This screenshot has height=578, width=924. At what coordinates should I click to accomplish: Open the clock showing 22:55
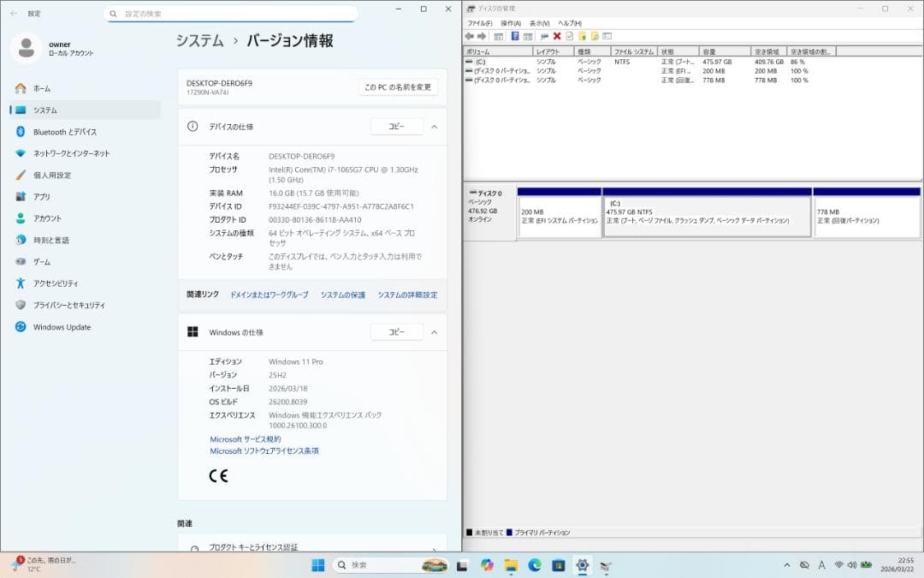pos(897,565)
